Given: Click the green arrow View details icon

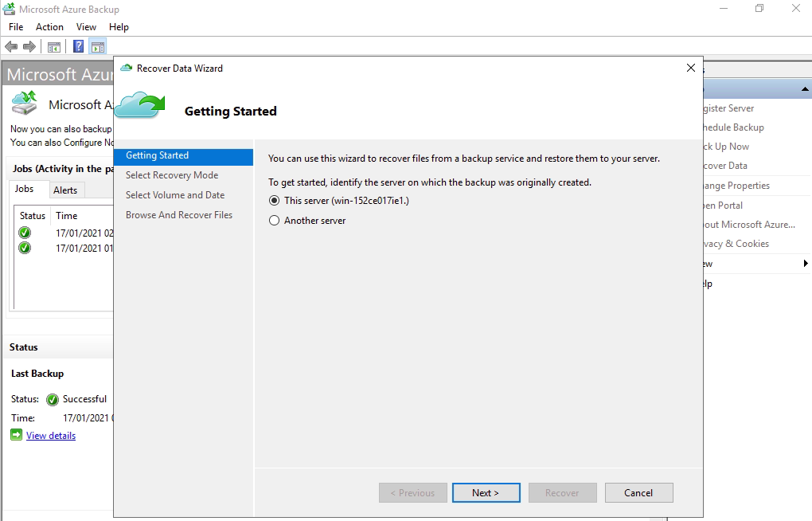Looking at the screenshot, I should coord(17,435).
